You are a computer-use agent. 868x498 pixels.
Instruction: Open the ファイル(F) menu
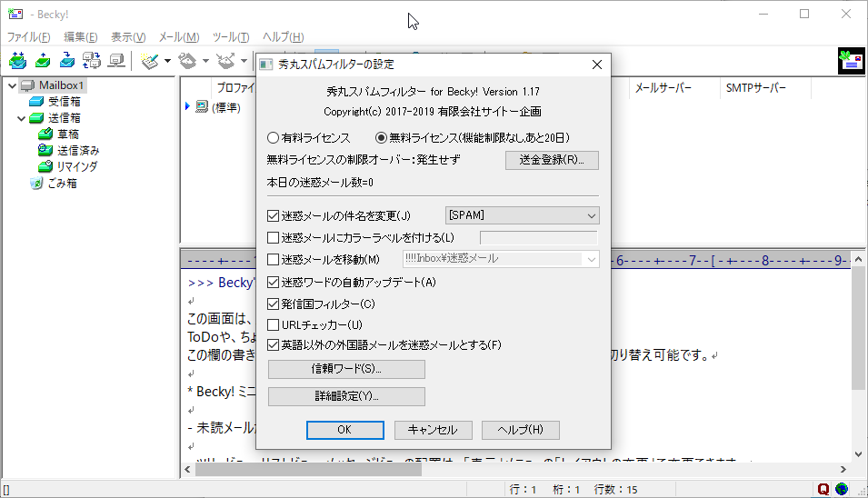28,37
